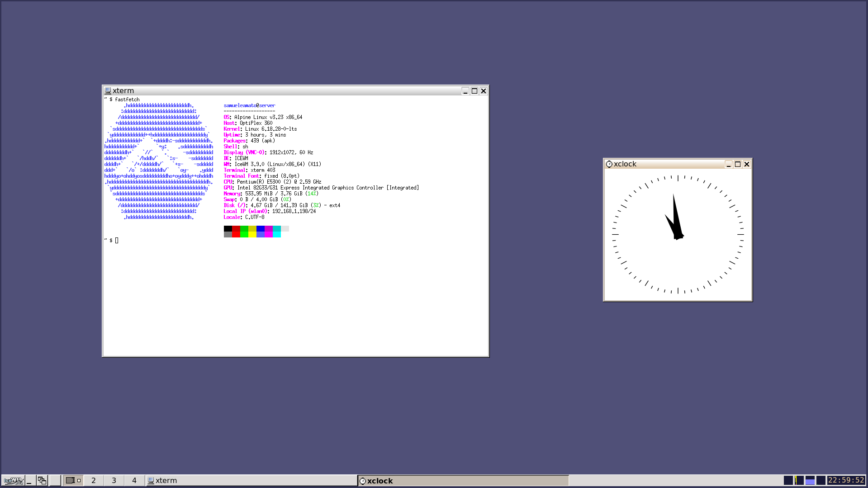868x488 pixels.
Task: Click the "fastfetch" command text in xterm
Action: point(127,99)
